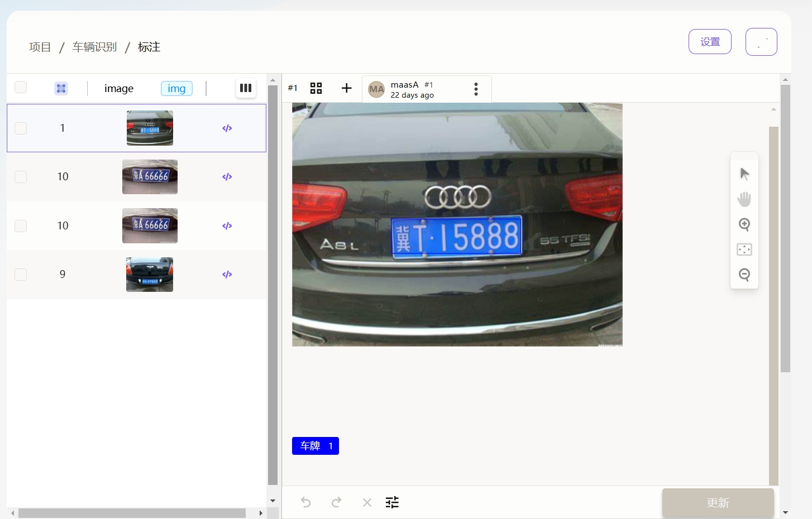The image size is (812, 519).
Task: Click the task list scroll-down arrow
Action: (273, 501)
